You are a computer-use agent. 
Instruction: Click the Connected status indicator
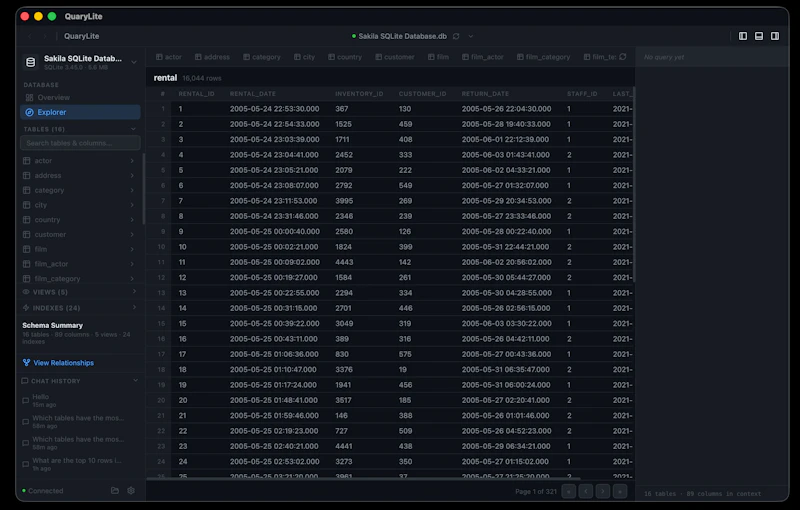point(43,491)
